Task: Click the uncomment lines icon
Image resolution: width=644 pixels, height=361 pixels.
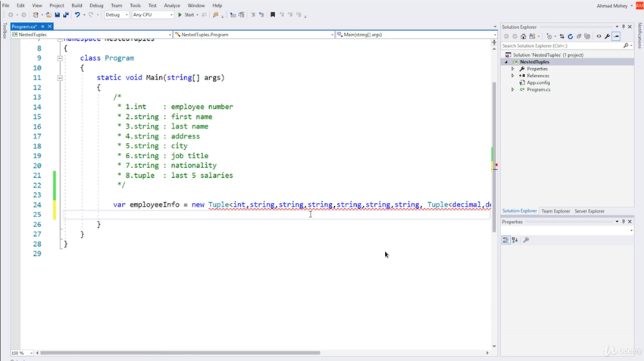Action: (261, 15)
